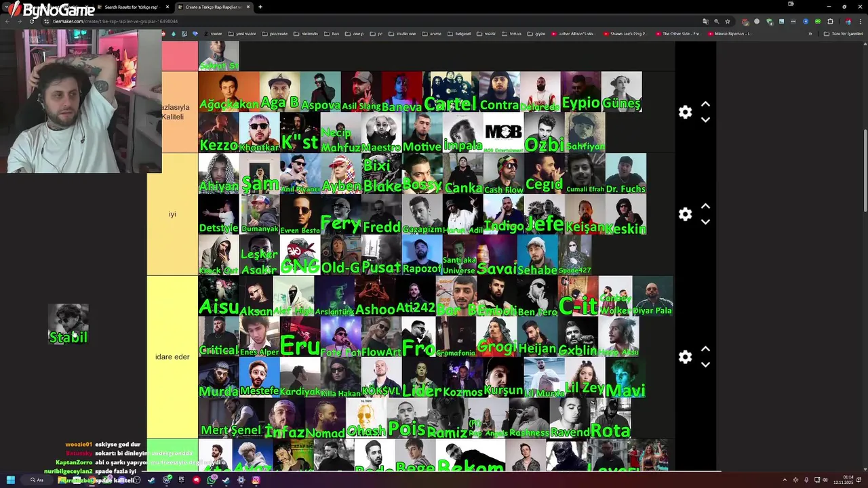Select the 'Kezzo' artist tile

(218, 133)
